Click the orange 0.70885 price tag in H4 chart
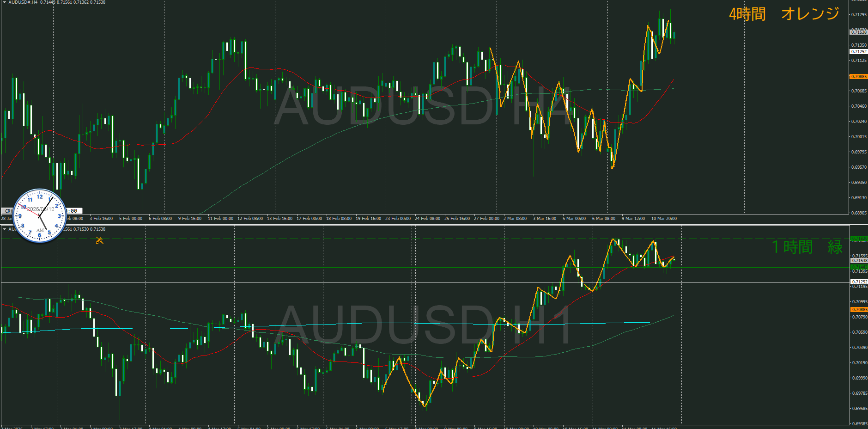The image size is (868, 429). click(x=859, y=77)
